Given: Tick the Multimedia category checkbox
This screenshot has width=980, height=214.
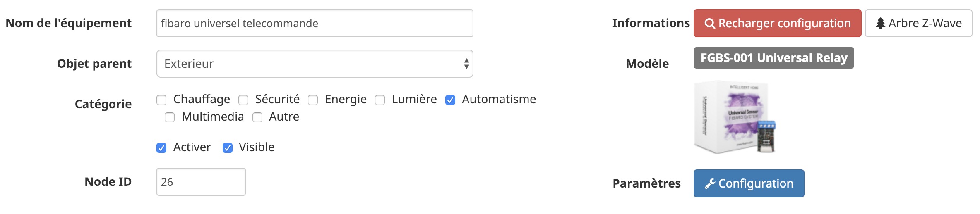Looking at the screenshot, I should pos(170,117).
